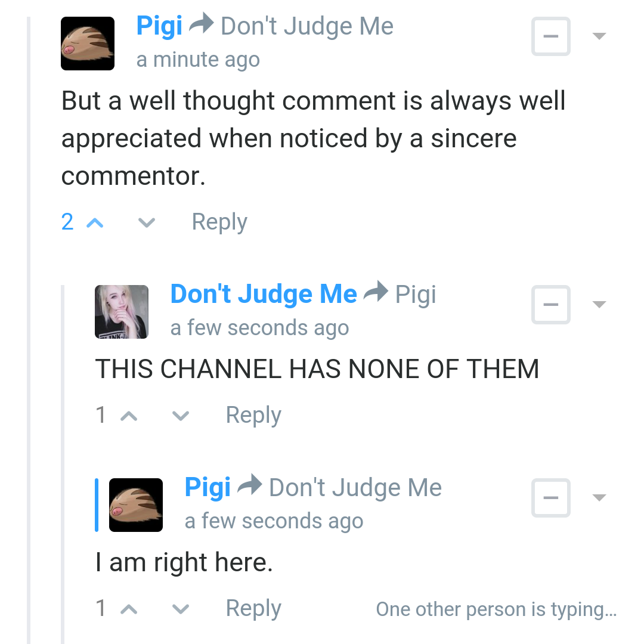Open Pigi's pig avatar in top comment
The width and height of the screenshot is (644, 644).
(88, 44)
